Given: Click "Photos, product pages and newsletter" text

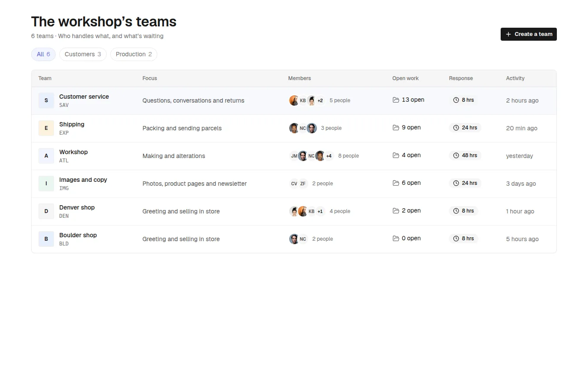Looking at the screenshot, I should pos(195,184).
